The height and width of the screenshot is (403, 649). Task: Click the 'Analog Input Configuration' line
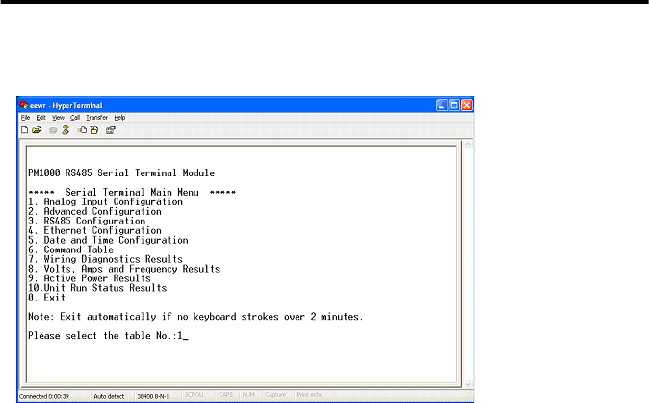tap(105, 202)
